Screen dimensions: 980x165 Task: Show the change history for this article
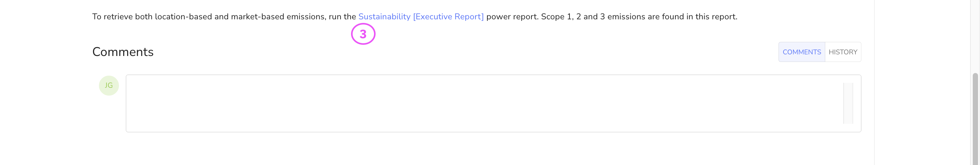[843, 52]
